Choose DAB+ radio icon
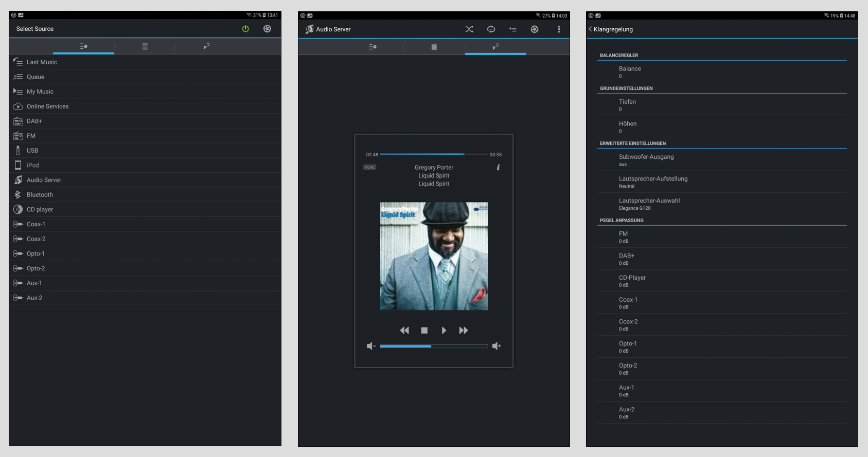 point(18,121)
